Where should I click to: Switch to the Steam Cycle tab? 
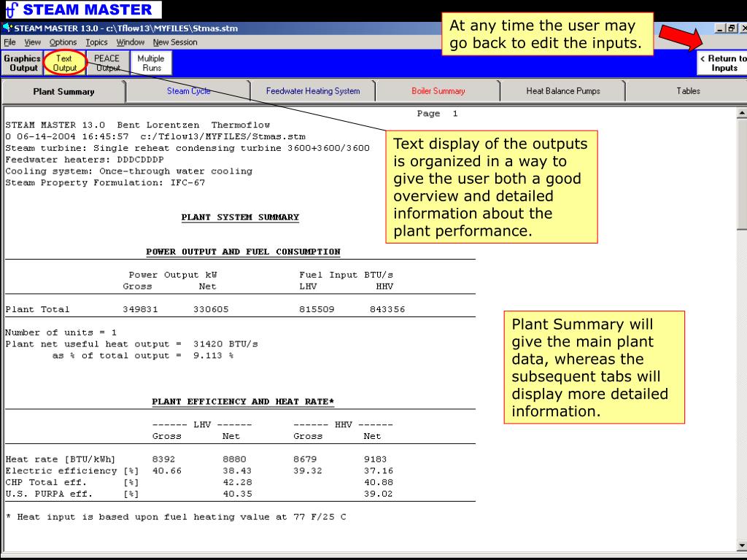[x=188, y=91]
